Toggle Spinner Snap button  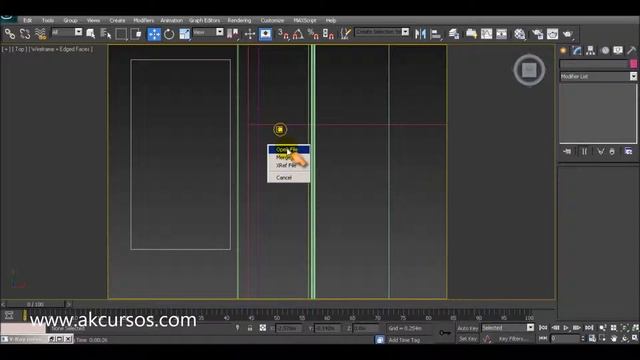point(329,34)
